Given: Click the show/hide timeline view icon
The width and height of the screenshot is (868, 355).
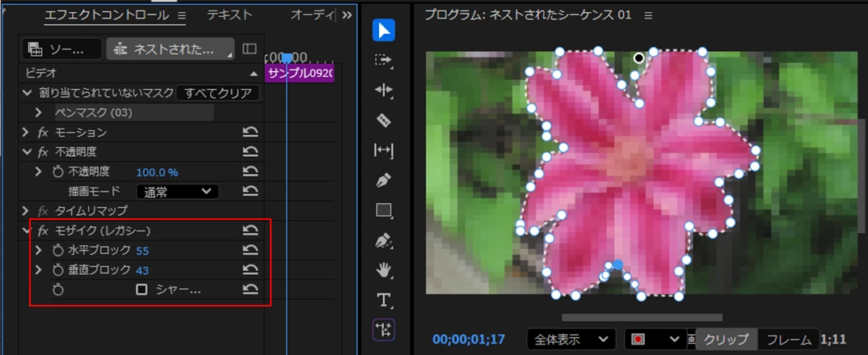Looking at the screenshot, I should coord(250,49).
